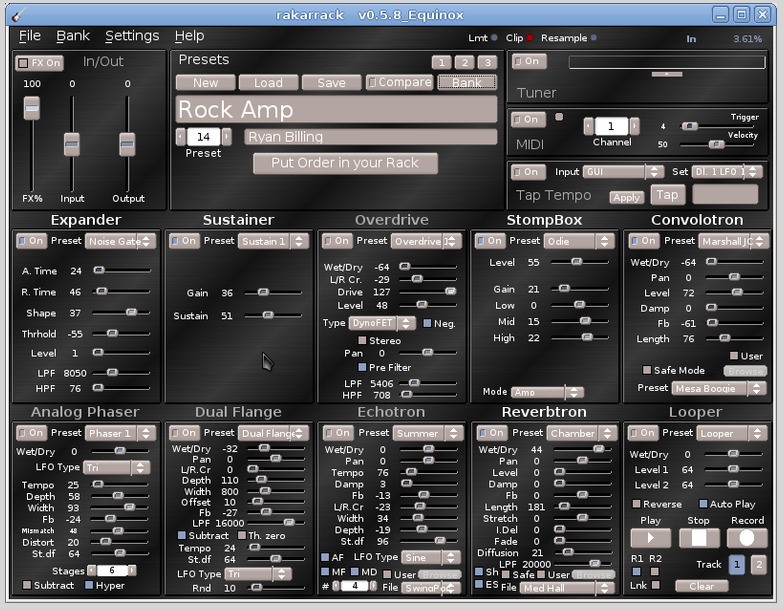Image resolution: width=784 pixels, height=609 pixels.
Task: Click preset slot button 3
Action: tap(487, 62)
